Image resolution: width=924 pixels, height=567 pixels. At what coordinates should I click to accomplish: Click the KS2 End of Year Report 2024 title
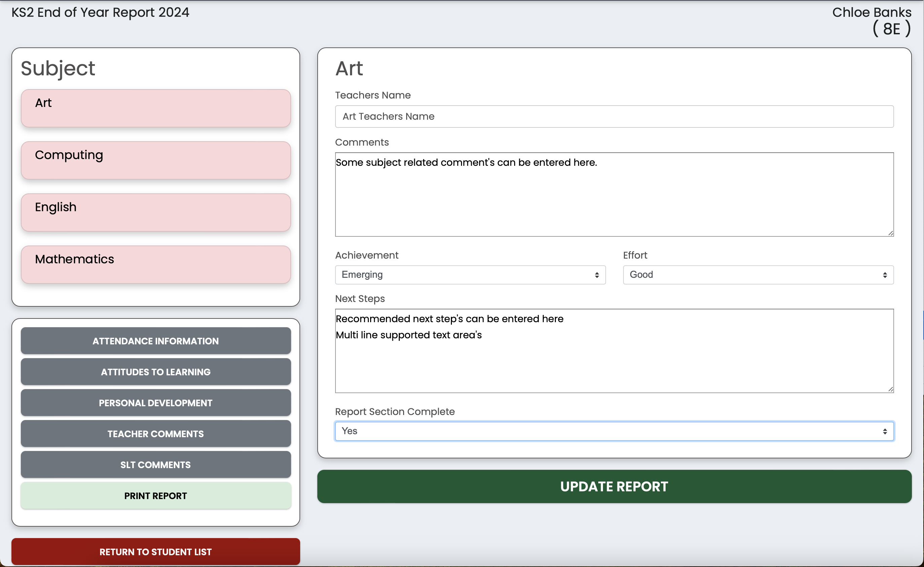tap(101, 12)
